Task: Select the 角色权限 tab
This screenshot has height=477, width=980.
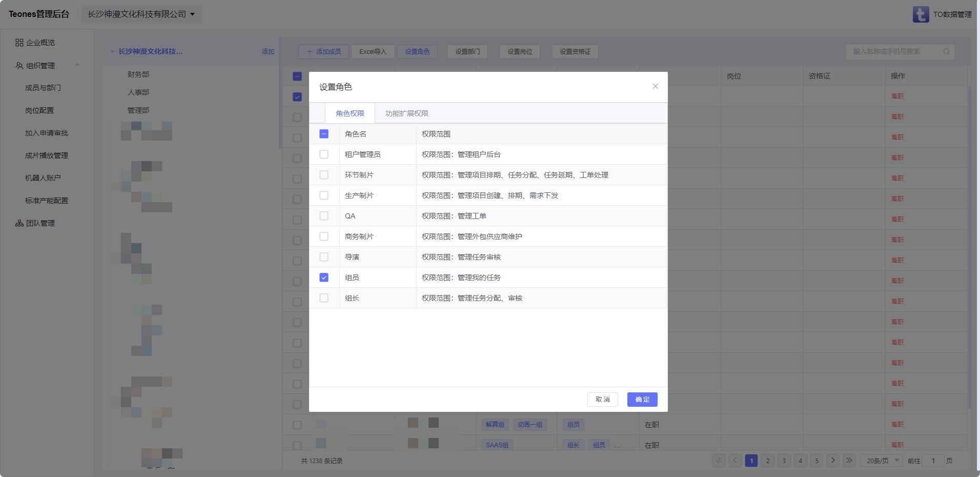Action: pos(350,113)
